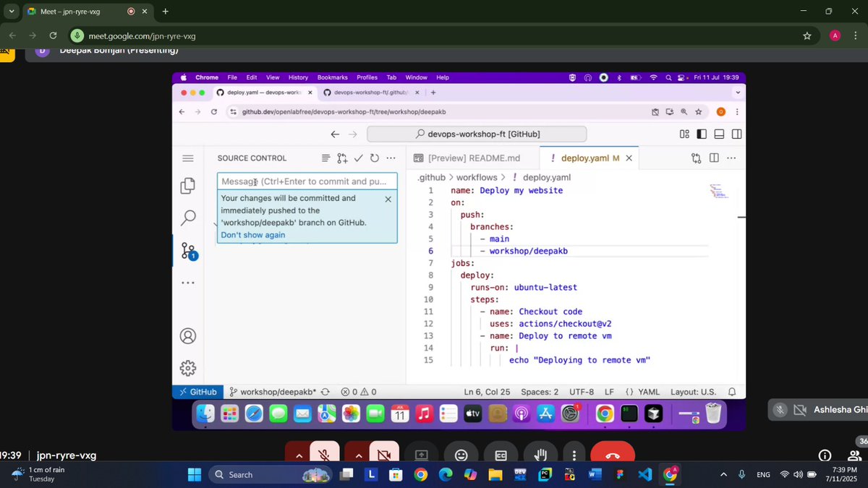Open video settings chevron beside camera
The height and width of the screenshot is (488, 868).
[x=357, y=455]
